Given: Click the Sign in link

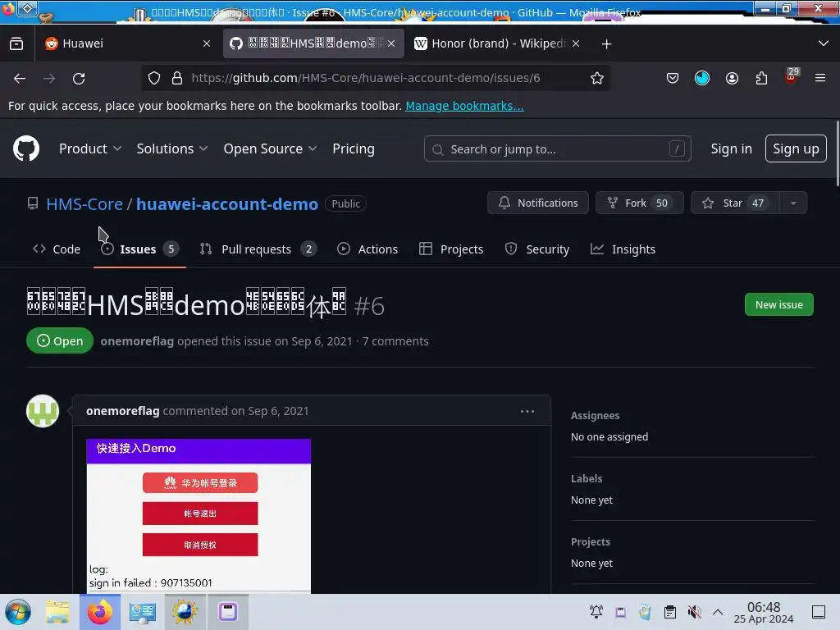Looking at the screenshot, I should click(731, 149).
